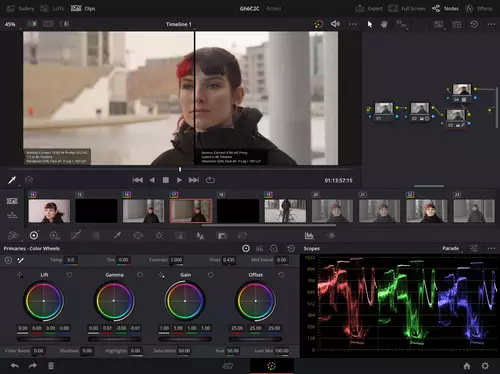Switch to primaries log wheels mode
The width and height of the screenshot is (500, 374).
click(x=274, y=248)
